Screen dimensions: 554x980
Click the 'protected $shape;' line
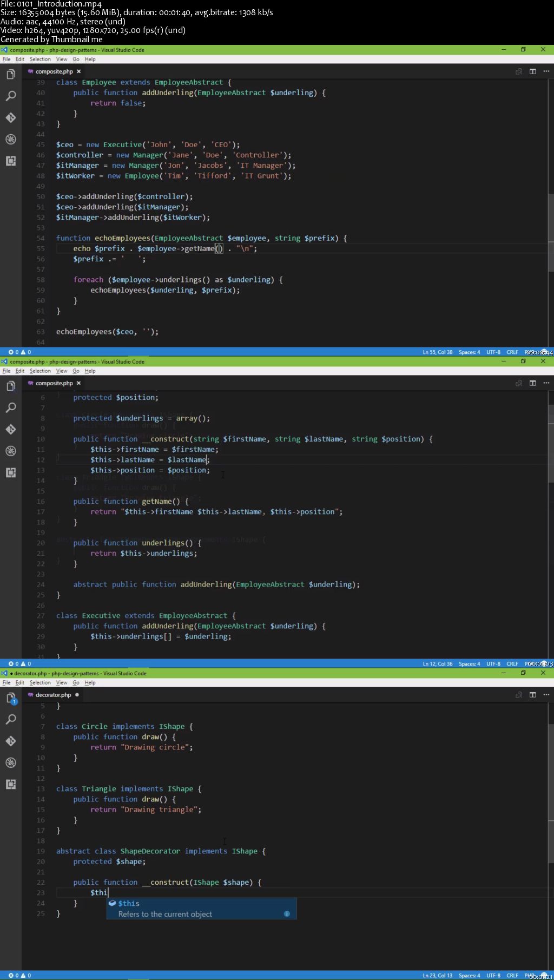pos(110,861)
